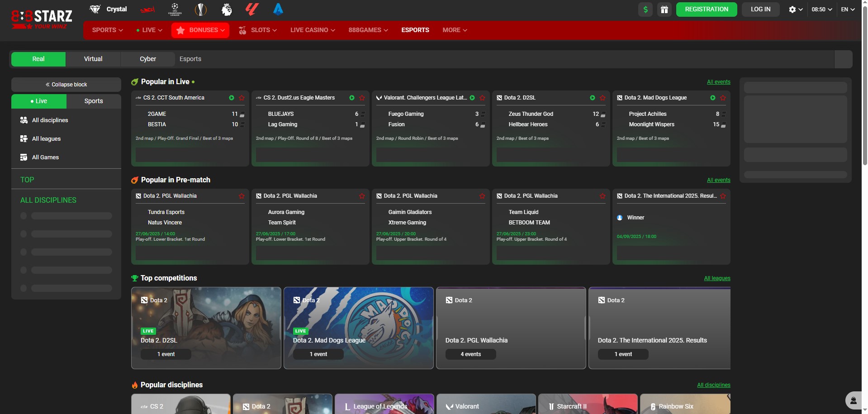The width and height of the screenshot is (868, 414).
Task: Favorite the Gaimin Gladiators vs Xtreme Gaming match
Action: tap(482, 196)
